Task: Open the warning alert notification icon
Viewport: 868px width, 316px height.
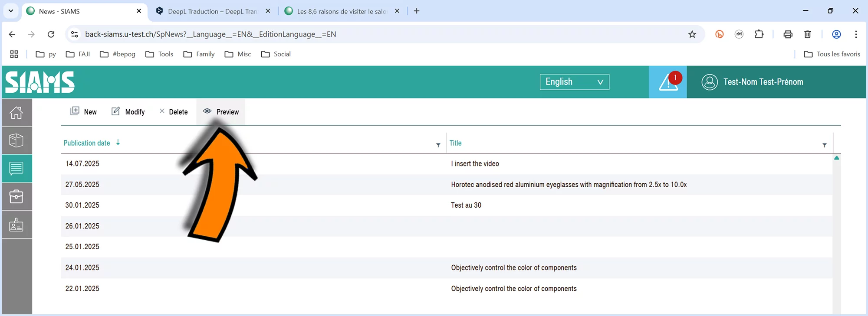Action: click(x=667, y=82)
